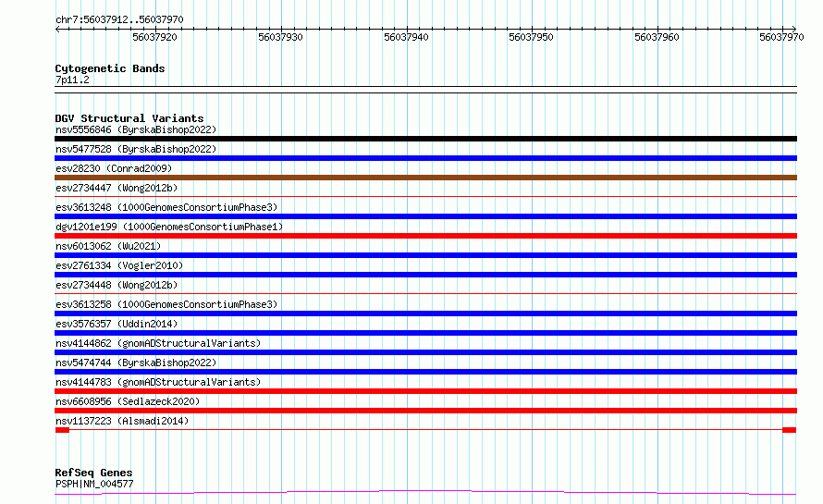Click the left arrowhead of the ruler
The image size is (823, 504).
(x=57, y=29)
